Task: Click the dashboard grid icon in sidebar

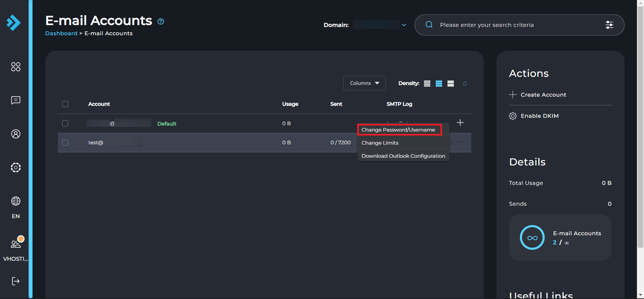Action: [x=16, y=67]
